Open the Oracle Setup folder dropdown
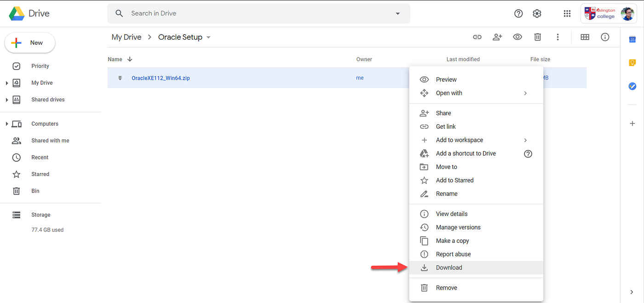Viewport: 644px width, 303px height. [208, 37]
